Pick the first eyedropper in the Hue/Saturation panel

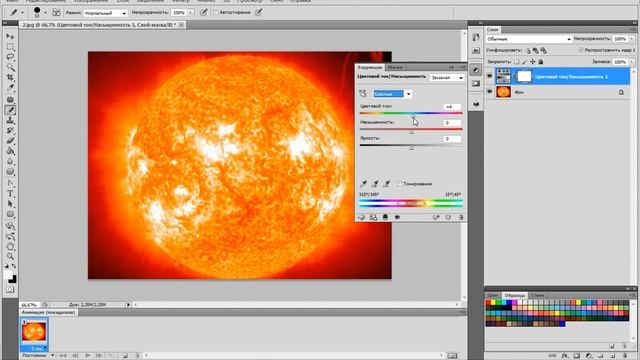(363, 184)
